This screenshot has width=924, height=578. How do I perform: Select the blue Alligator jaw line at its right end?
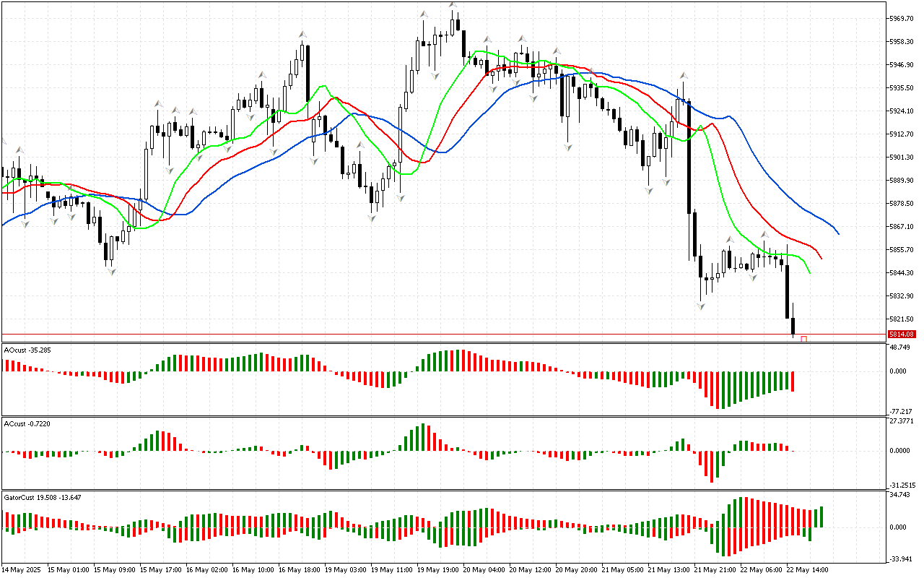838,233
